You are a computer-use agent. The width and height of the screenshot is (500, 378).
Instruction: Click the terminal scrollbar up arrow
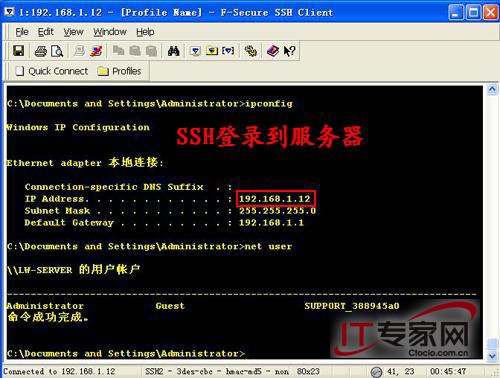492,89
